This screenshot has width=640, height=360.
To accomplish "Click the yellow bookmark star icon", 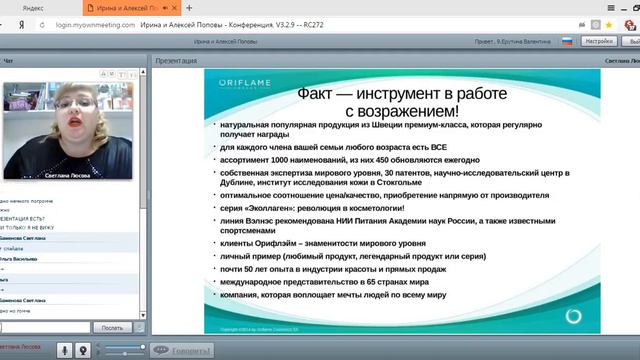I will tap(609, 25).
